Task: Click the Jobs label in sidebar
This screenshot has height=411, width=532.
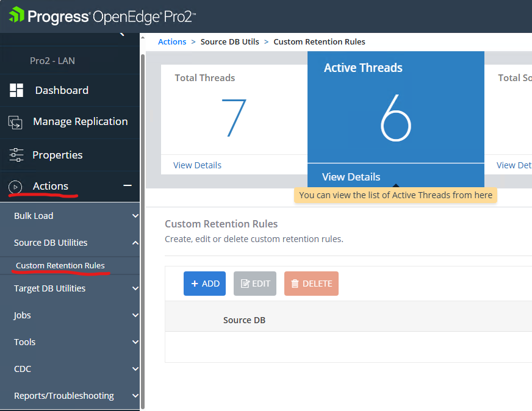Action: pos(22,315)
